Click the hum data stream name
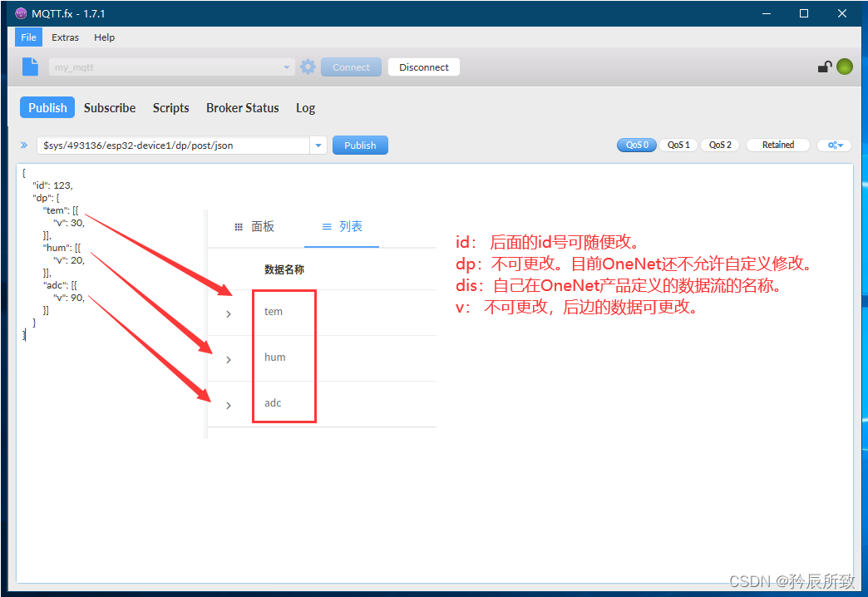Screen dimensions: 868x597 coord(274,358)
